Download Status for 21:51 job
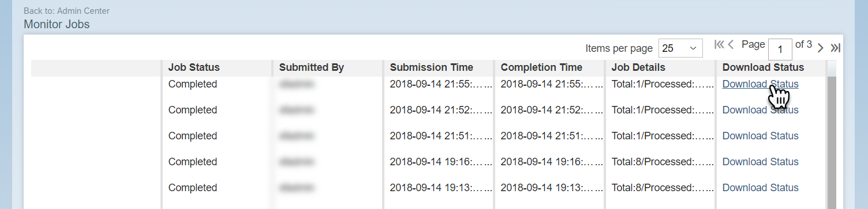Viewport: 868px width, 209px height. pyautogui.click(x=760, y=136)
